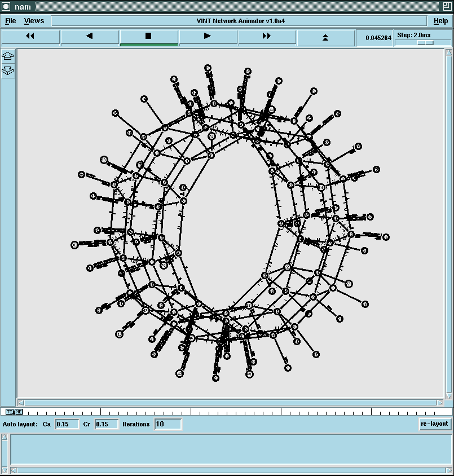Image resolution: width=454 pixels, height=476 pixels.
Task: Adjust the Step 2.0ms slider
Action: click(425, 43)
